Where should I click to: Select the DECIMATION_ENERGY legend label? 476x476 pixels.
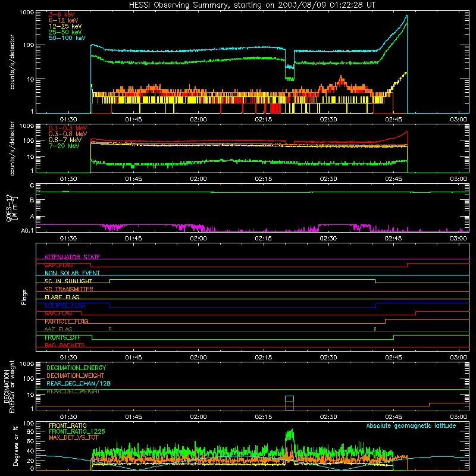point(76,368)
